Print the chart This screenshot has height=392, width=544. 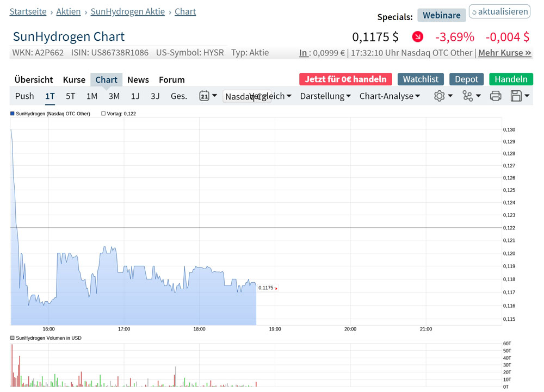tap(496, 96)
